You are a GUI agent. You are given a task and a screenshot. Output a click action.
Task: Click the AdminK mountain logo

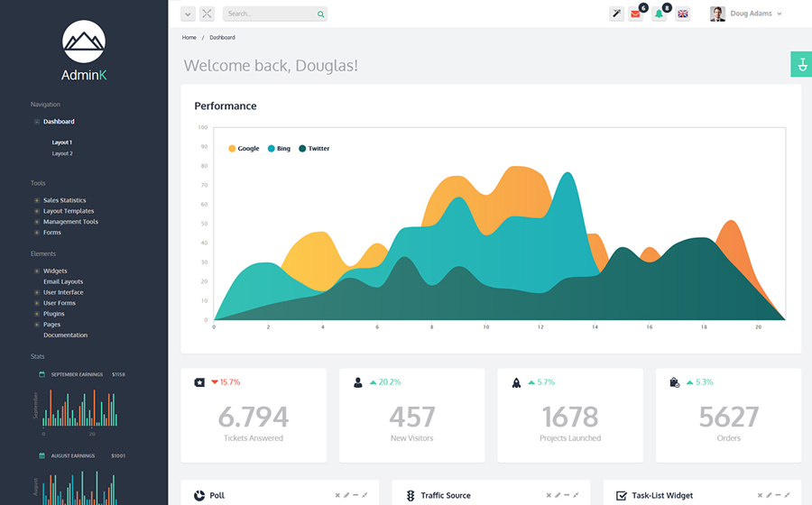[84, 41]
